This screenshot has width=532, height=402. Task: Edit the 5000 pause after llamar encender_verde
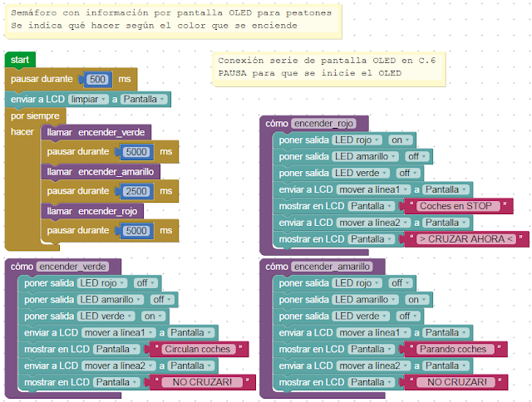click(136, 152)
